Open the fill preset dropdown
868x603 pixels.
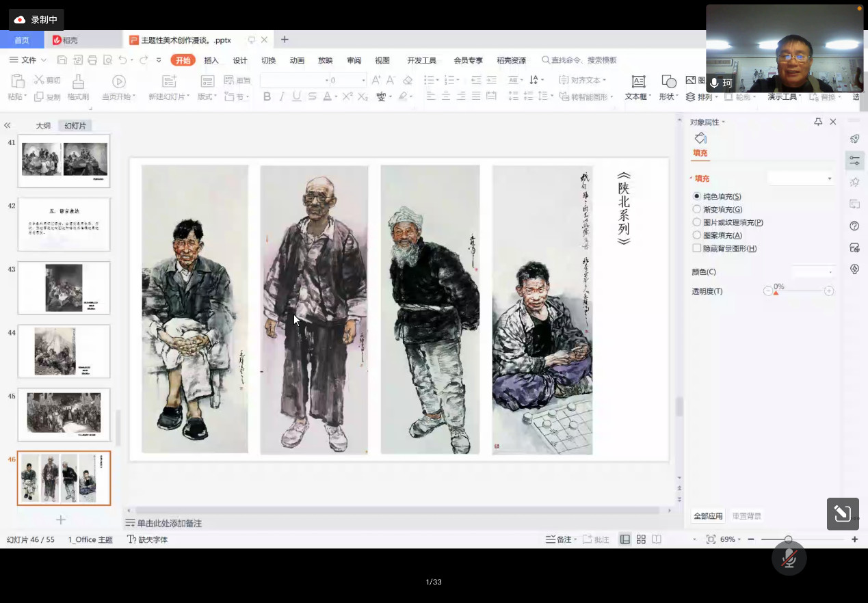click(801, 178)
